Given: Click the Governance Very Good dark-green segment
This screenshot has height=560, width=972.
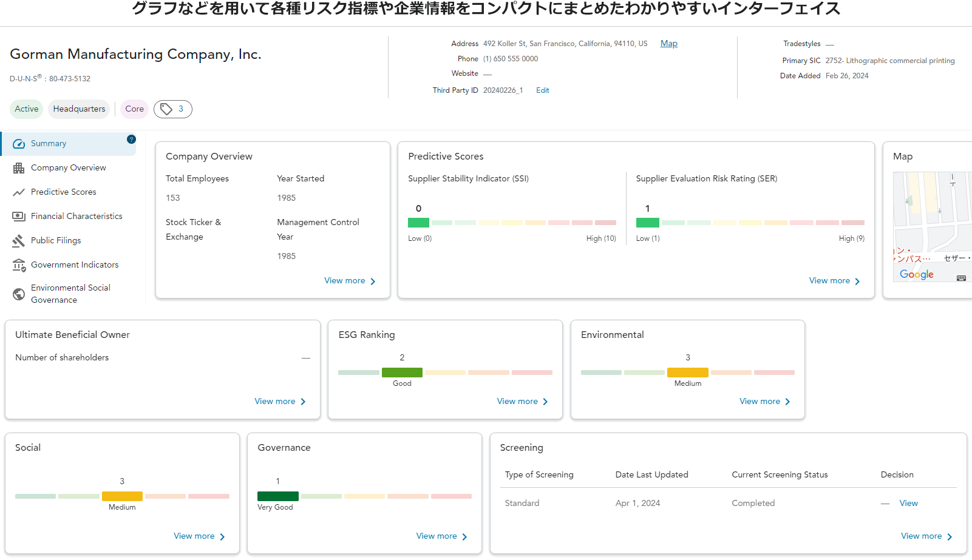Looking at the screenshot, I should 278,496.
